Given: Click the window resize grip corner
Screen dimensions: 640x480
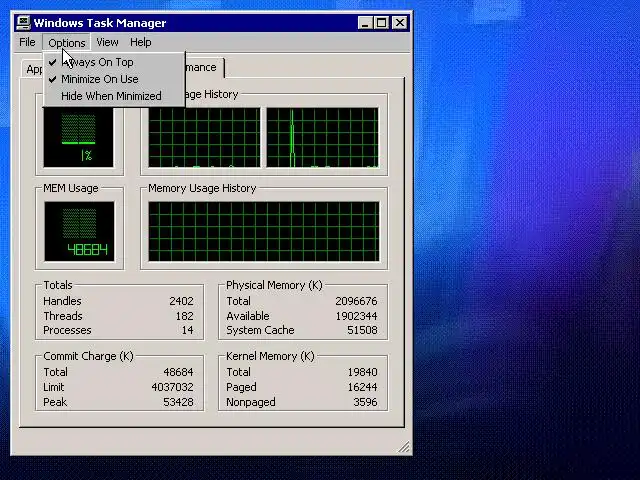Looking at the screenshot, I should click(404, 447).
